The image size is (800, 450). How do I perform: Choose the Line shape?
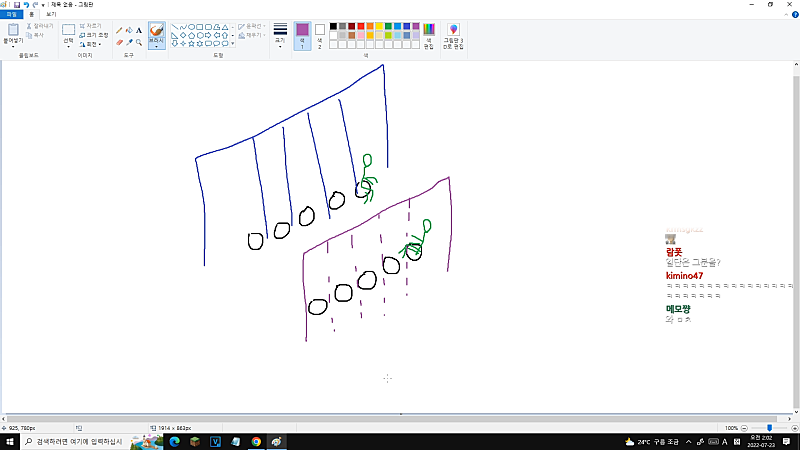[175, 27]
